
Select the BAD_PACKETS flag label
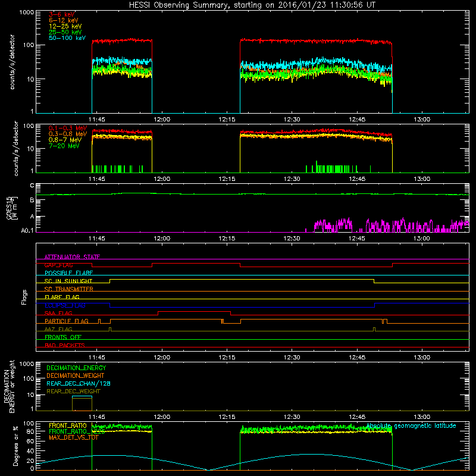pos(65,345)
